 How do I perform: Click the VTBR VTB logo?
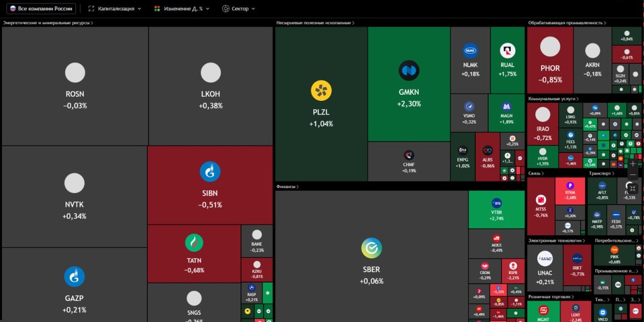497,203
